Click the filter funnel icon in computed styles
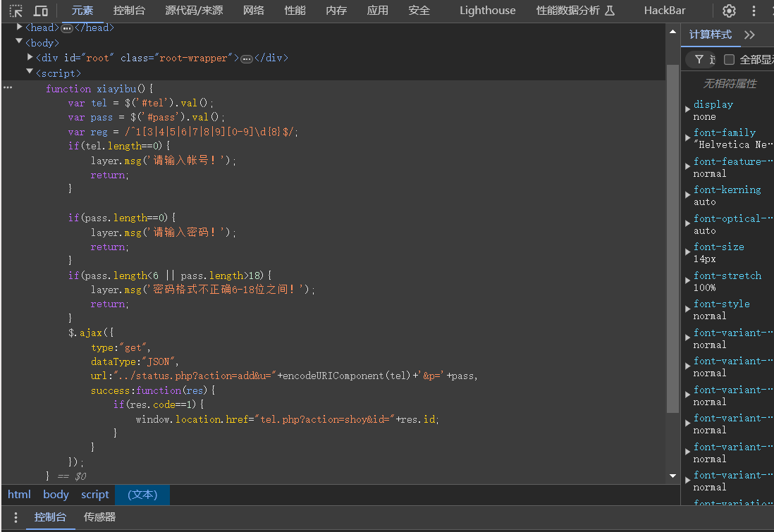 point(699,59)
